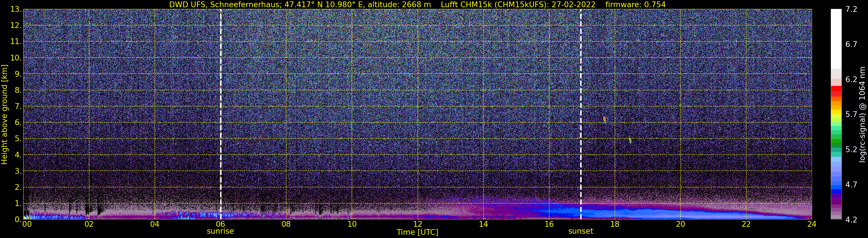Click the white dashed sunset marker line

pos(581,114)
